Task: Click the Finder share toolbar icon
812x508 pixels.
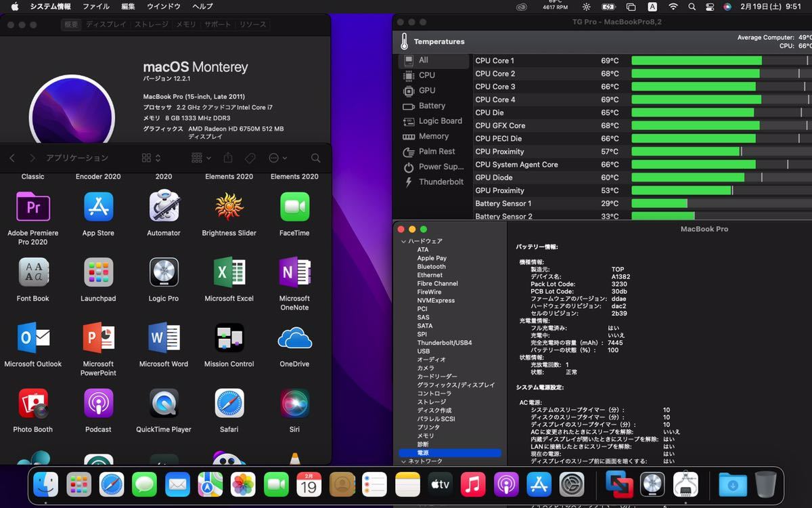Action: click(228, 158)
